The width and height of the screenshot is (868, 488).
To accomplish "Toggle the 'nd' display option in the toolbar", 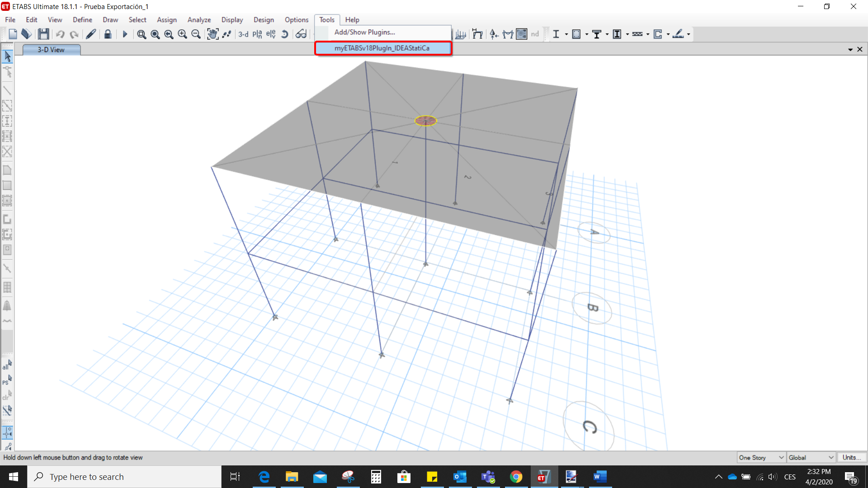I will click(x=535, y=34).
